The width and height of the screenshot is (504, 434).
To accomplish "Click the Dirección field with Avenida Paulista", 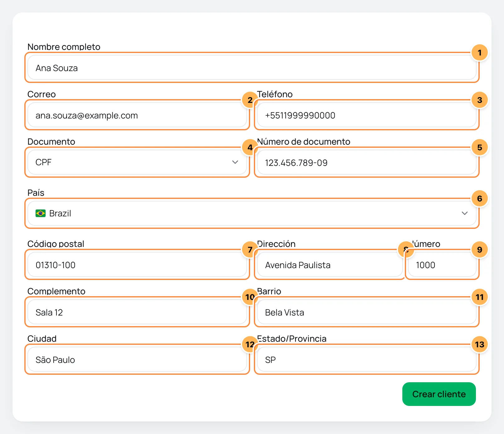I will 330,265.
